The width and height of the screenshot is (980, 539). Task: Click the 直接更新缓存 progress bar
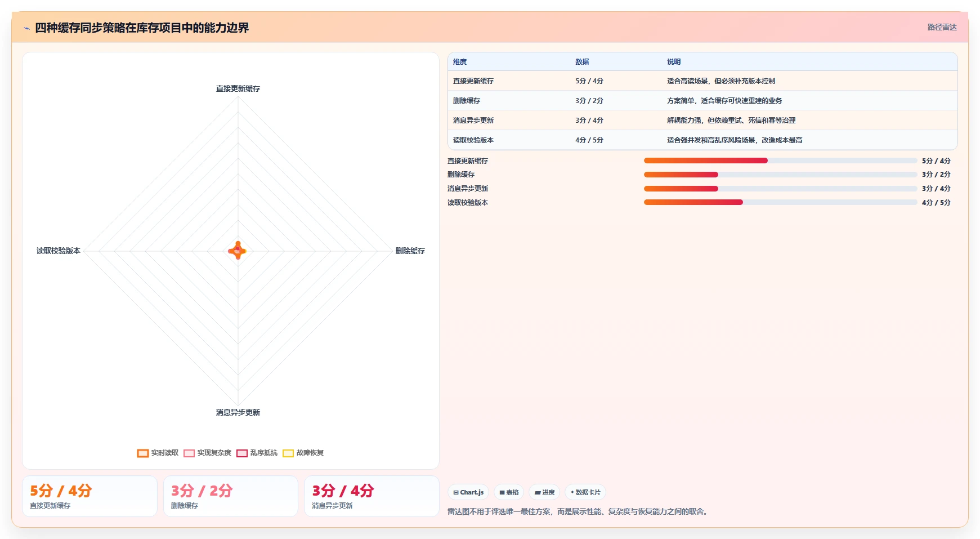click(780, 161)
